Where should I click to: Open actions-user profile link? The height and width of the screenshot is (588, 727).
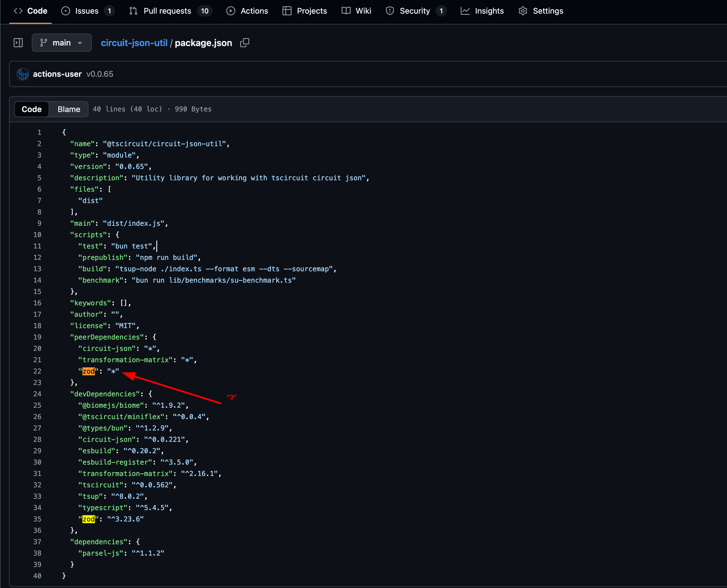tap(57, 74)
